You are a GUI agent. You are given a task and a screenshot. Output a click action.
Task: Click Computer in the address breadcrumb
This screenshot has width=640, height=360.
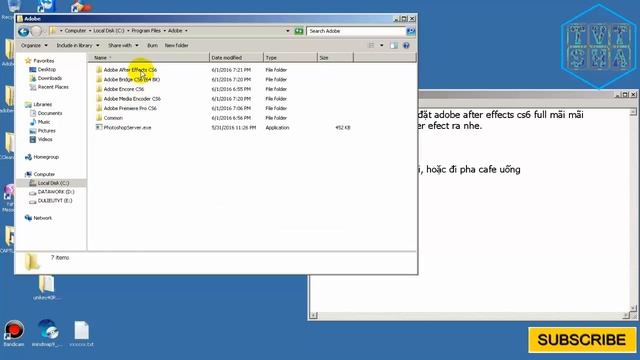tap(76, 31)
